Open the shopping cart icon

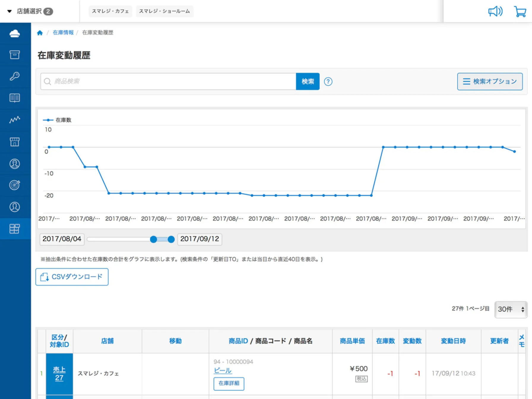click(x=520, y=12)
